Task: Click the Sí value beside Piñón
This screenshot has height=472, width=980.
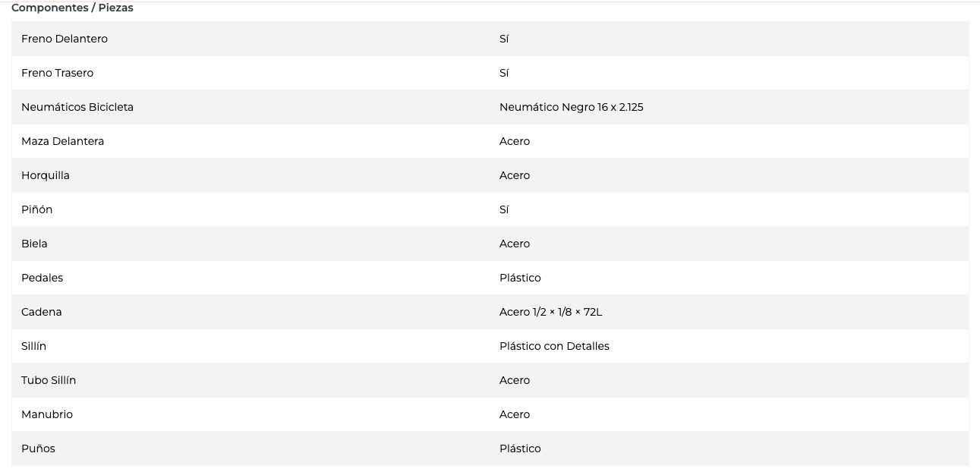Action: coord(504,209)
